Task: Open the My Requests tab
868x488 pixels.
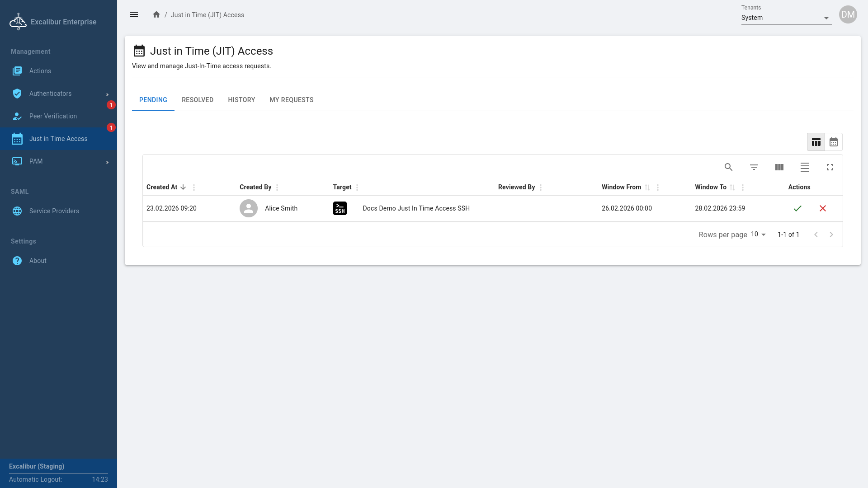Action: 291,100
